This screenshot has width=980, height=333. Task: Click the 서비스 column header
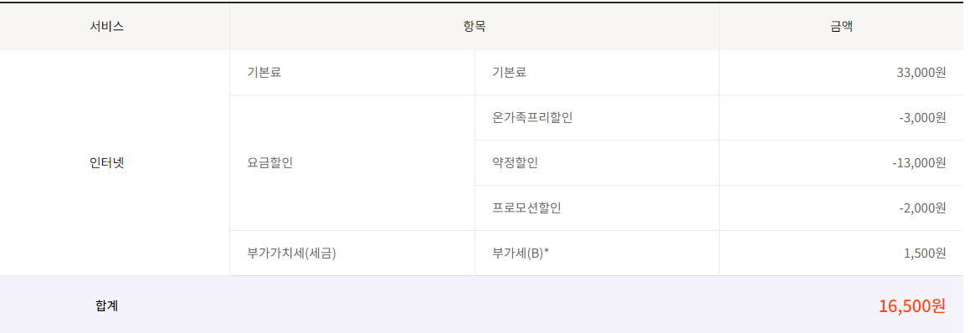(107, 27)
